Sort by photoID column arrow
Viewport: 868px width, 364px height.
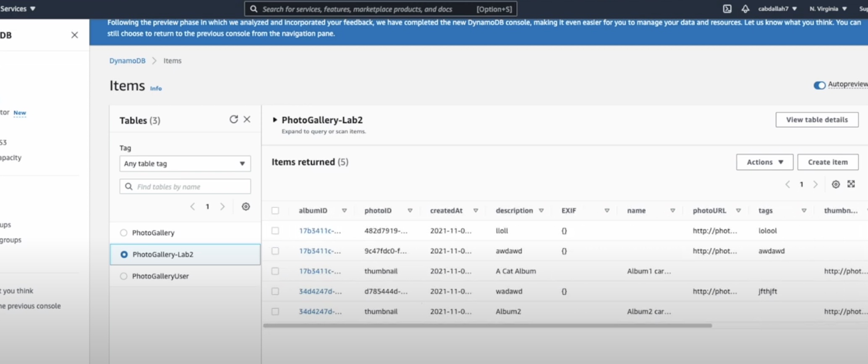(410, 211)
